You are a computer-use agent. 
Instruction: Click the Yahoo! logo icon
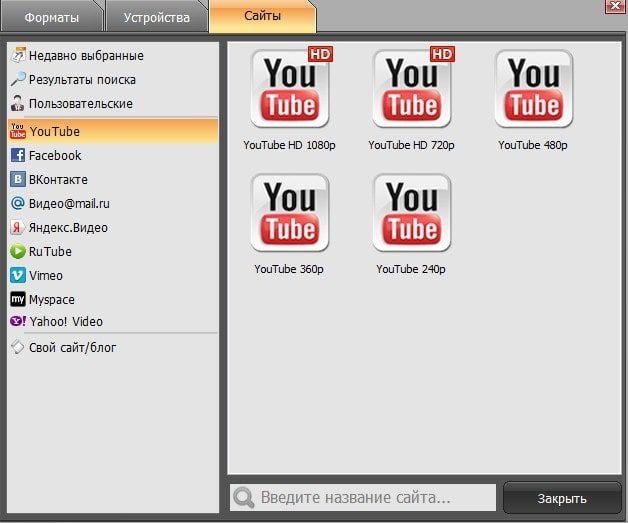(x=18, y=321)
